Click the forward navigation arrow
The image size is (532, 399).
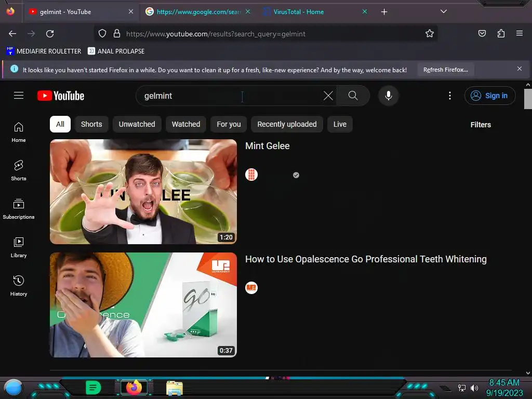click(x=31, y=34)
